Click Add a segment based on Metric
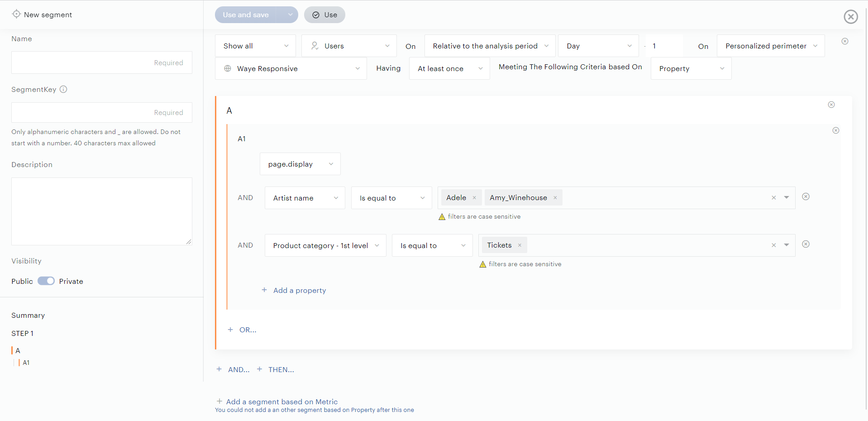Screen dimensions: 868x421 click(x=281, y=402)
